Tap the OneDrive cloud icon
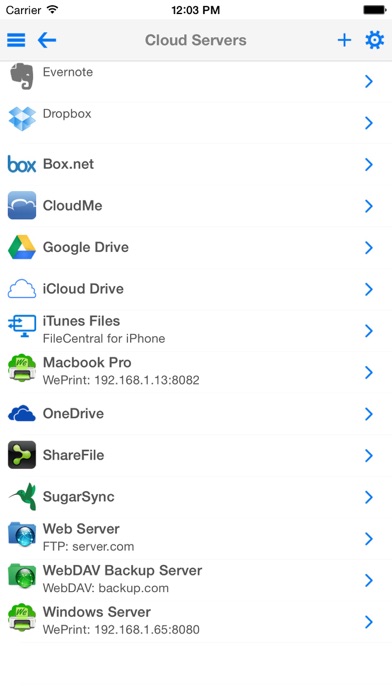This screenshot has width=392, height=696. coord(22,413)
